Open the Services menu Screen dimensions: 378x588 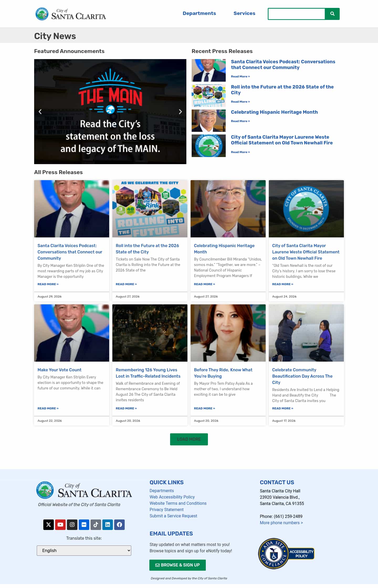(x=244, y=13)
